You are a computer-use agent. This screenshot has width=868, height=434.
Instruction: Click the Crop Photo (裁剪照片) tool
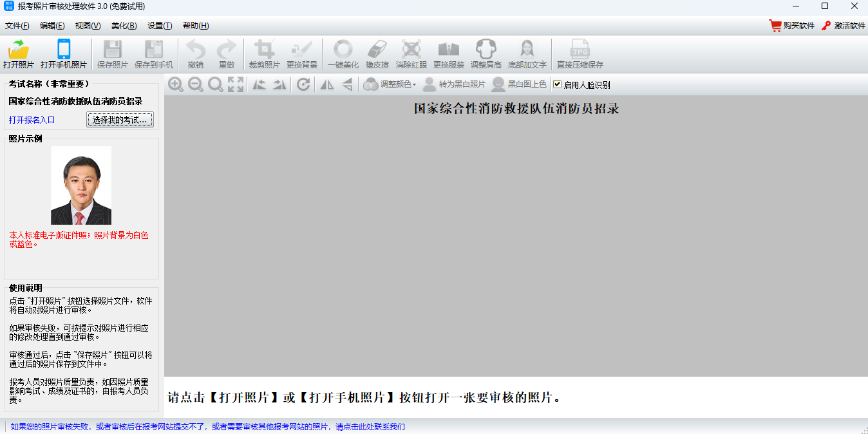pos(264,50)
